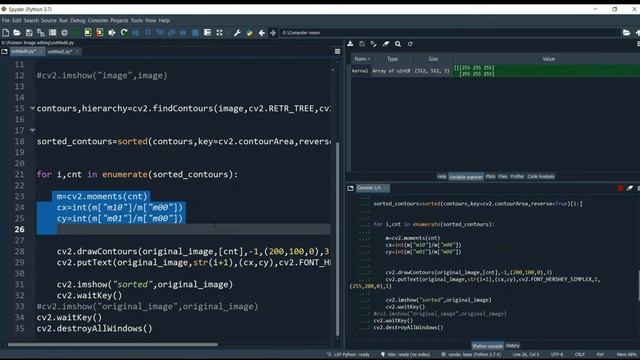Browse tabs icon in editor pane

click(4, 51)
